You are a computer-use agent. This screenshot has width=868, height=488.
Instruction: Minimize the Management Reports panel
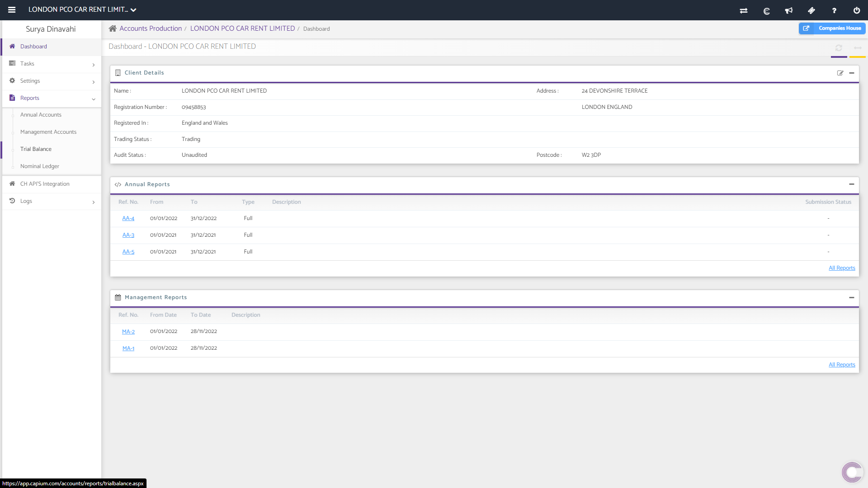[852, 297]
